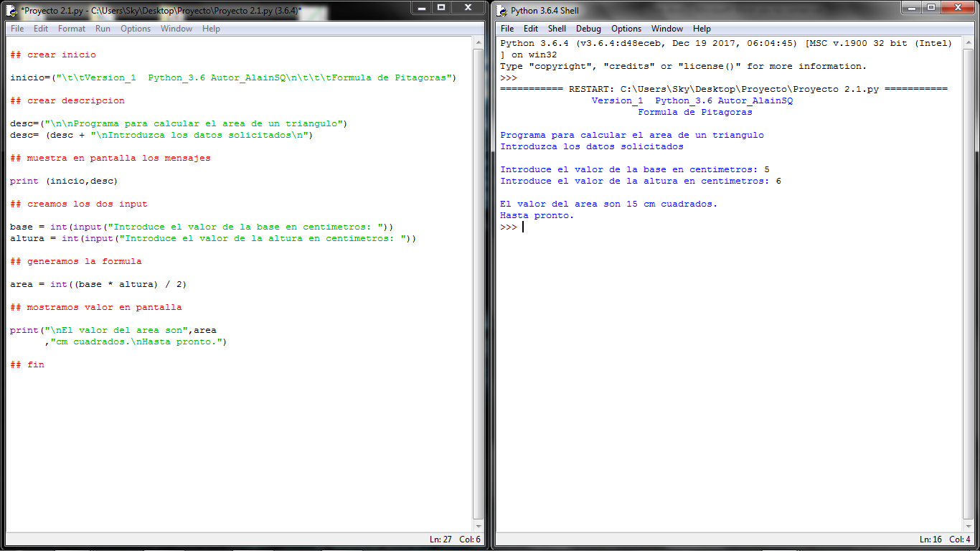Minimize the Python 3.6.4 Shell window
This screenshot has height=551, width=980.
click(x=909, y=7)
